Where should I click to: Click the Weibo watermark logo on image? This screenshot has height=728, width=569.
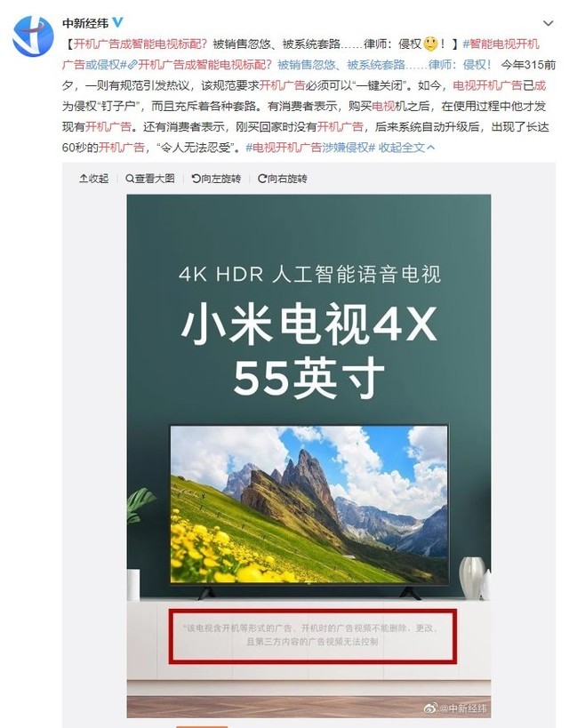tap(430, 708)
